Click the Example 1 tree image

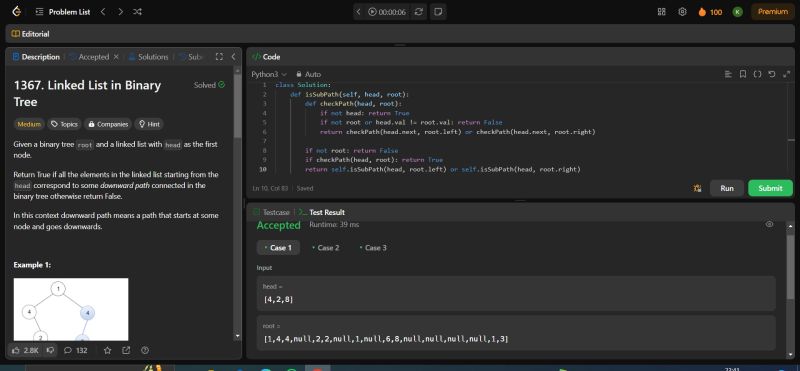point(71,309)
